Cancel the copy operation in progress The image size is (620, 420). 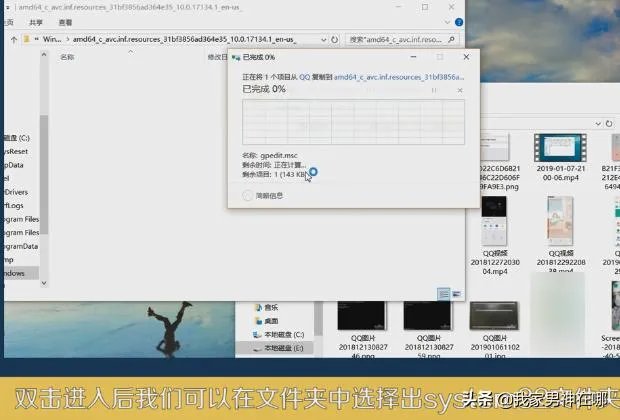tap(459, 91)
